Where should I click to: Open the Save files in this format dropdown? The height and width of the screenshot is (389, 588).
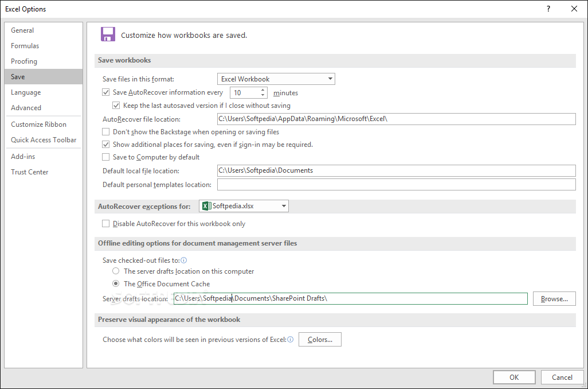pos(276,79)
